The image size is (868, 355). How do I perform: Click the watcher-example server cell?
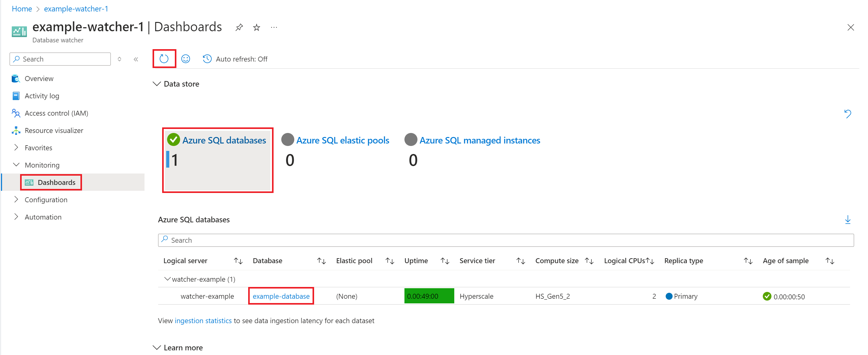pos(207,296)
